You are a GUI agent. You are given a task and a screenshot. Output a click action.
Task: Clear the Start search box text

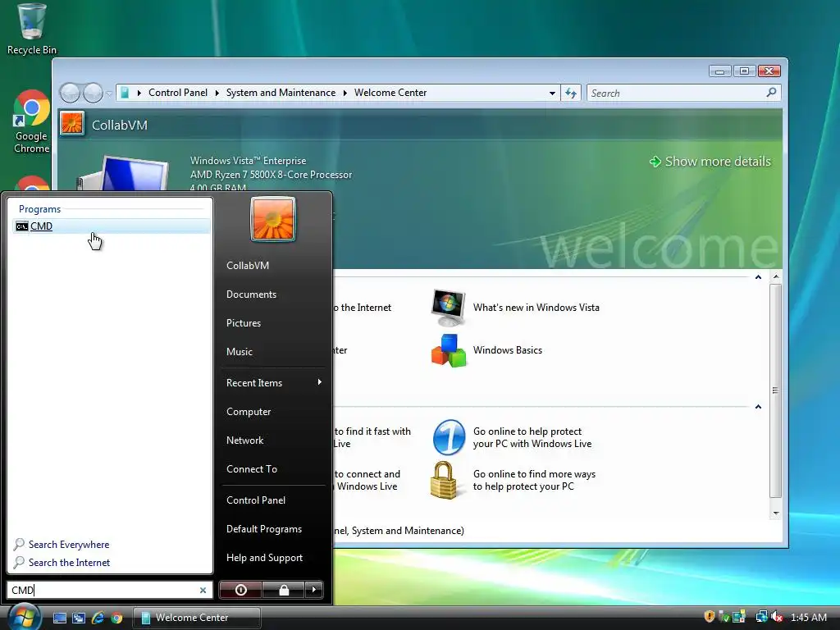(x=203, y=590)
